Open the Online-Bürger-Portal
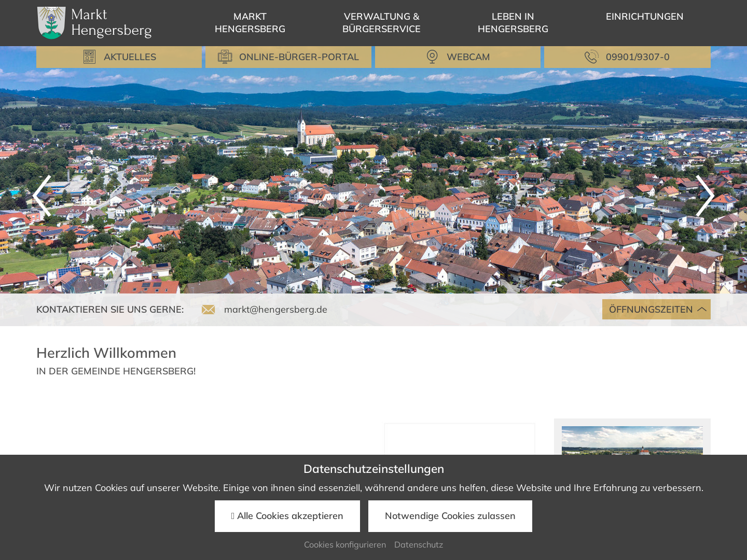Screen dimensions: 747x560 [x=288, y=57]
